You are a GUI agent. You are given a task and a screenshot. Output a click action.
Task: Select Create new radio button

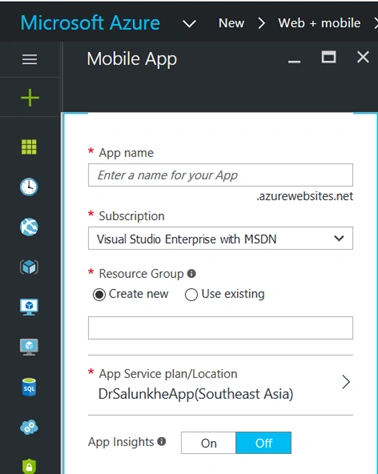click(99, 295)
